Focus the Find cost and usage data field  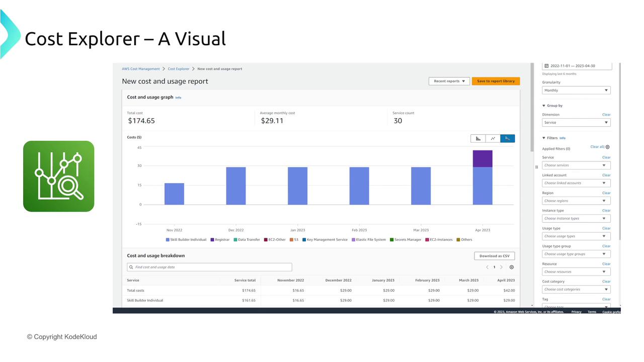[209, 267]
